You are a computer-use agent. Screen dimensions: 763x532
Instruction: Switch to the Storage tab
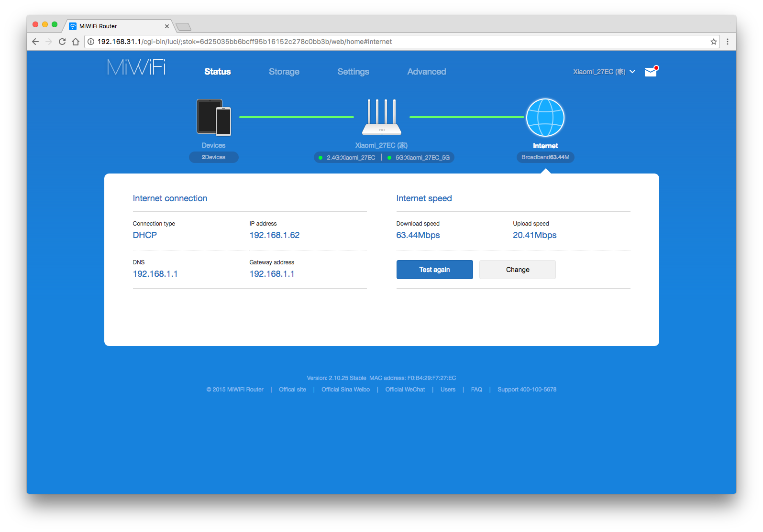click(284, 72)
